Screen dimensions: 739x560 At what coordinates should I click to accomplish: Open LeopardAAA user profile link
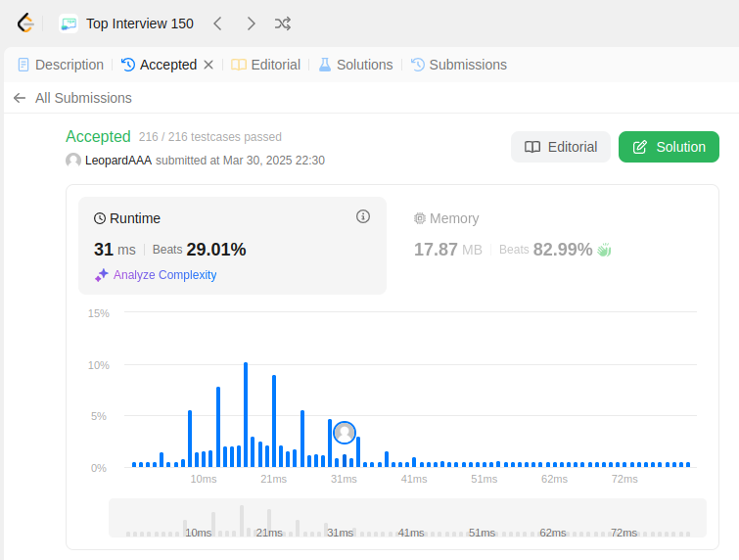pyautogui.click(x=118, y=161)
